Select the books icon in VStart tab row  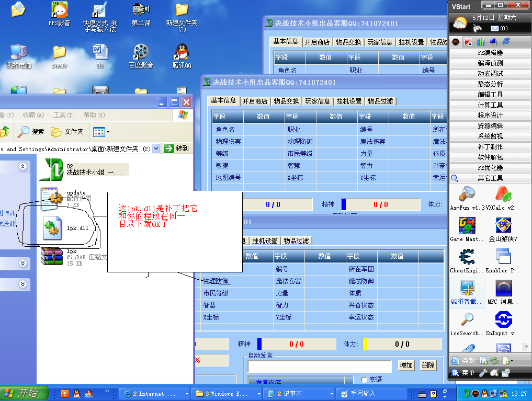click(x=481, y=42)
